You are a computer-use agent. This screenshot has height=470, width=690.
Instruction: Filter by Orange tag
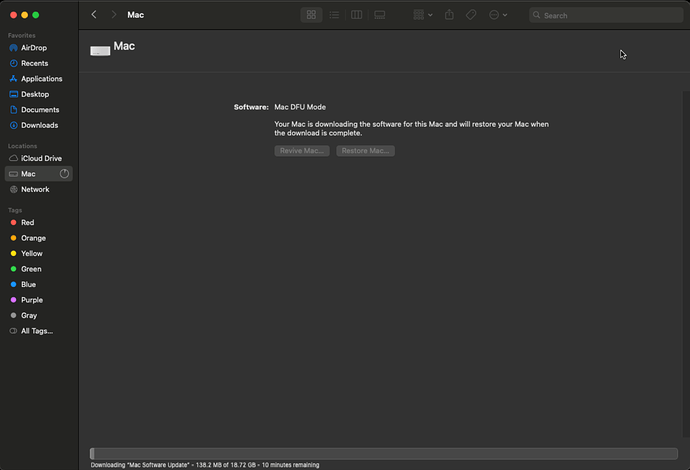point(39,238)
